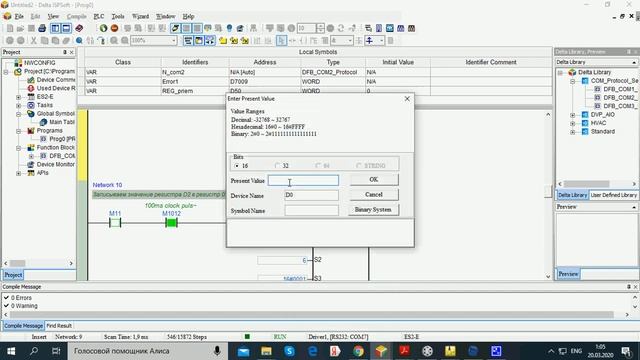Viewport: 640px width, 360px height.
Task: Click the first yellow folder toolbar icon
Action: (x=223, y=40)
